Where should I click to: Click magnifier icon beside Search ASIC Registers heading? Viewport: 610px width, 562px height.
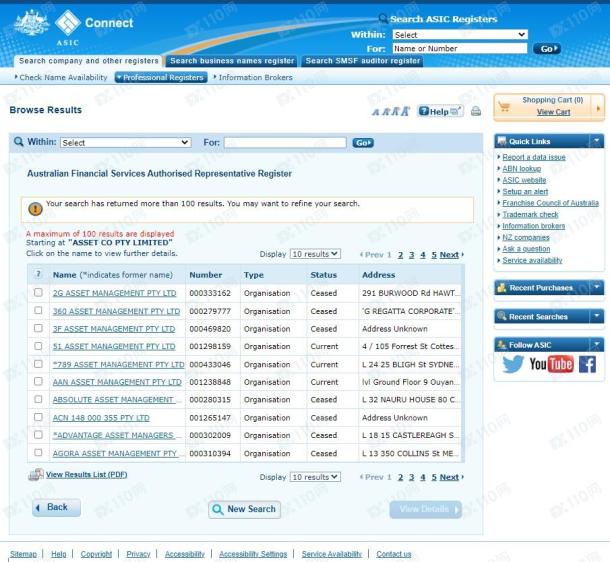click(383, 18)
